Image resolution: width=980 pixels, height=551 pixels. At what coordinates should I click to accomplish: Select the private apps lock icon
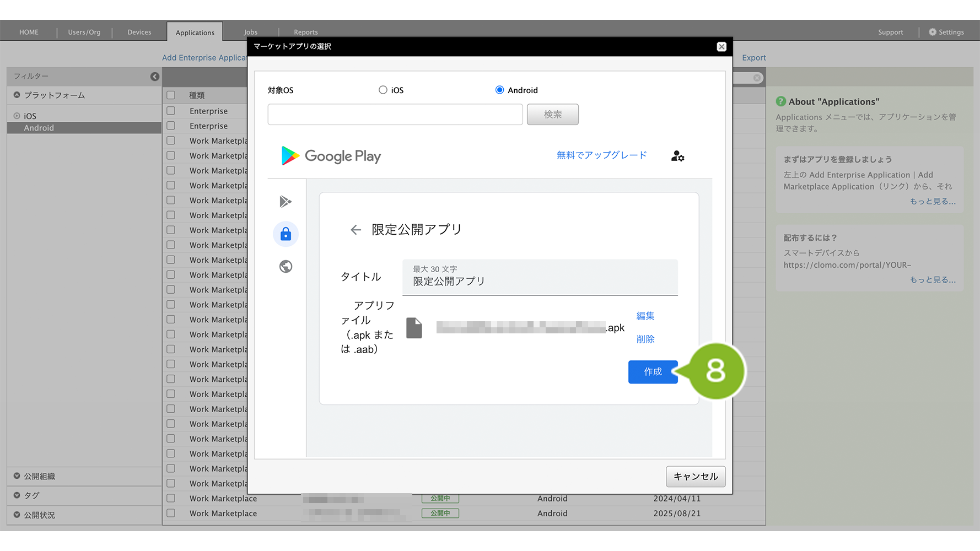(x=286, y=234)
